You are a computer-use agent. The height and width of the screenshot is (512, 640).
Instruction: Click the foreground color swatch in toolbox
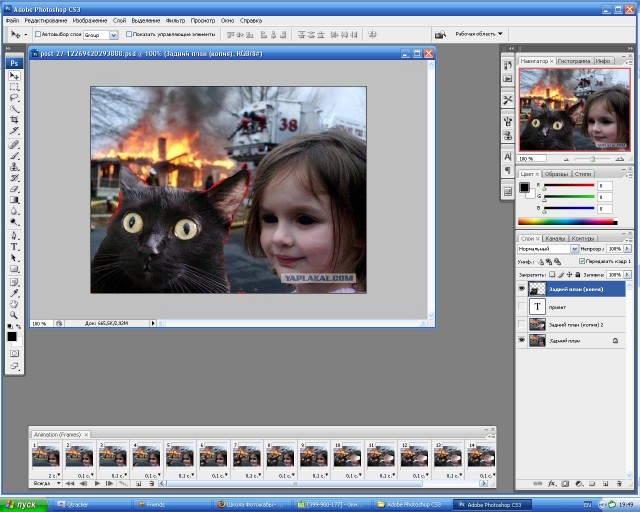[x=12, y=336]
